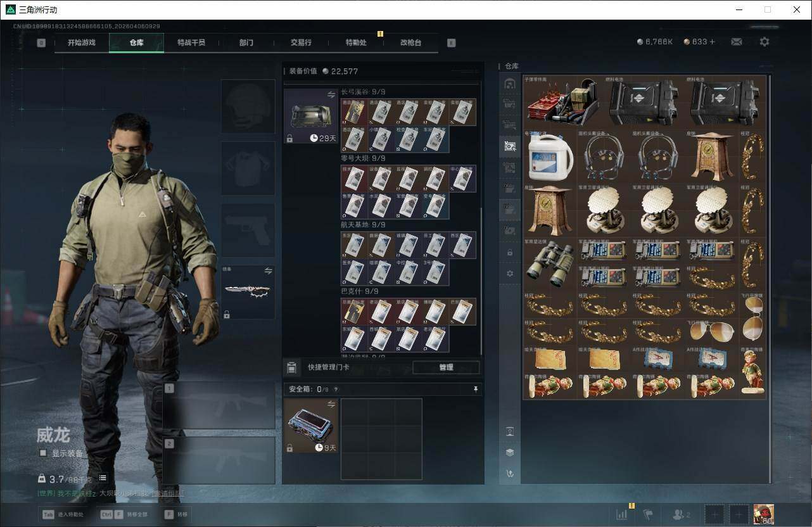The height and width of the screenshot is (527, 812).
Task: Open the bar chart stats icon
Action: tap(622, 515)
